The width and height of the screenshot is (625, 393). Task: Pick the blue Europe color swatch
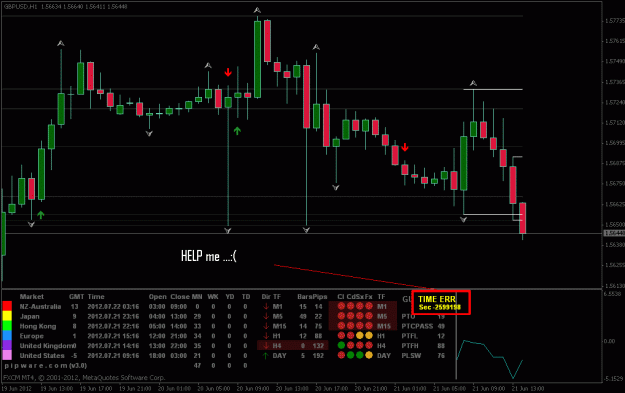tap(7, 335)
